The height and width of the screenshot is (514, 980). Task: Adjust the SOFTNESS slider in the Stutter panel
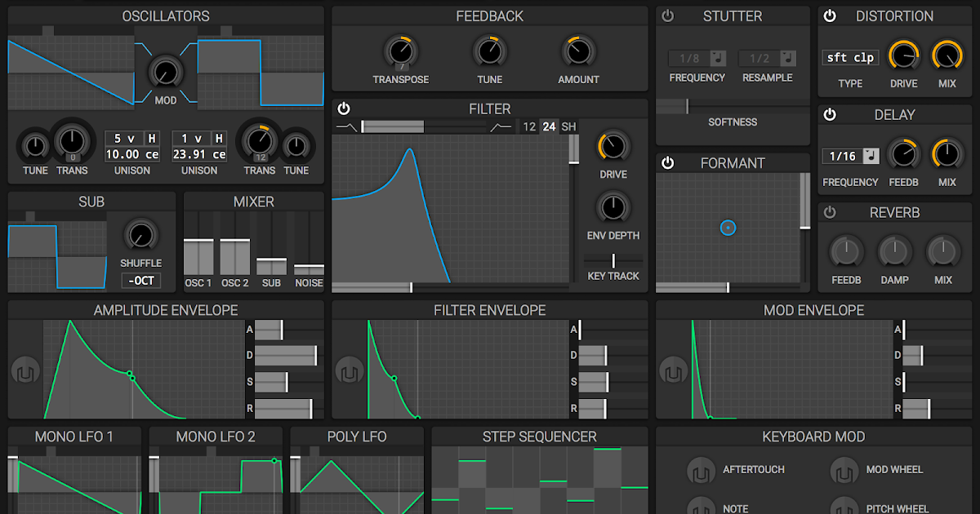[686, 106]
